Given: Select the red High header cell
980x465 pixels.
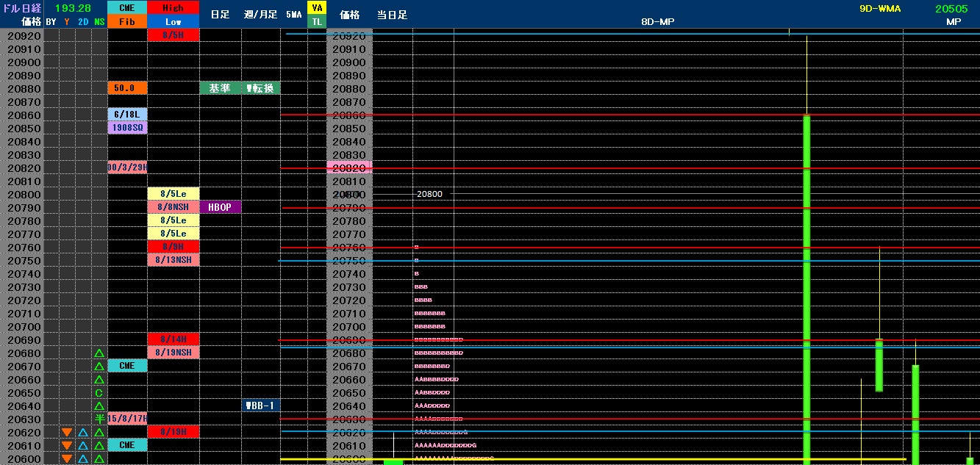Looking at the screenshot, I should (173, 7).
